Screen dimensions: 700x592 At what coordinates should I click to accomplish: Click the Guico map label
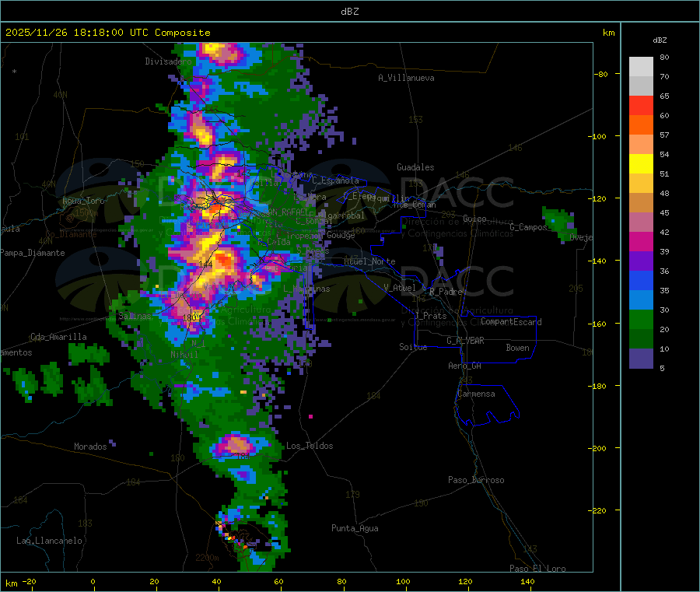point(474,219)
